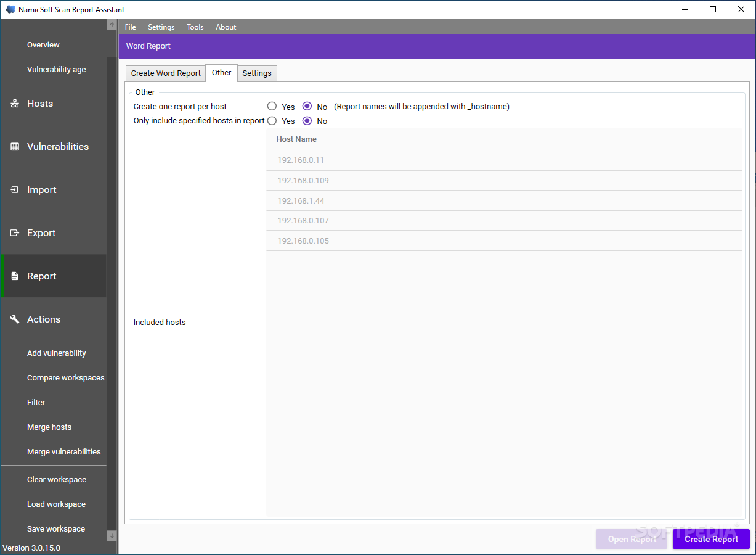The height and width of the screenshot is (555, 756).
Task: Go to the Hosts section
Action: [53, 104]
